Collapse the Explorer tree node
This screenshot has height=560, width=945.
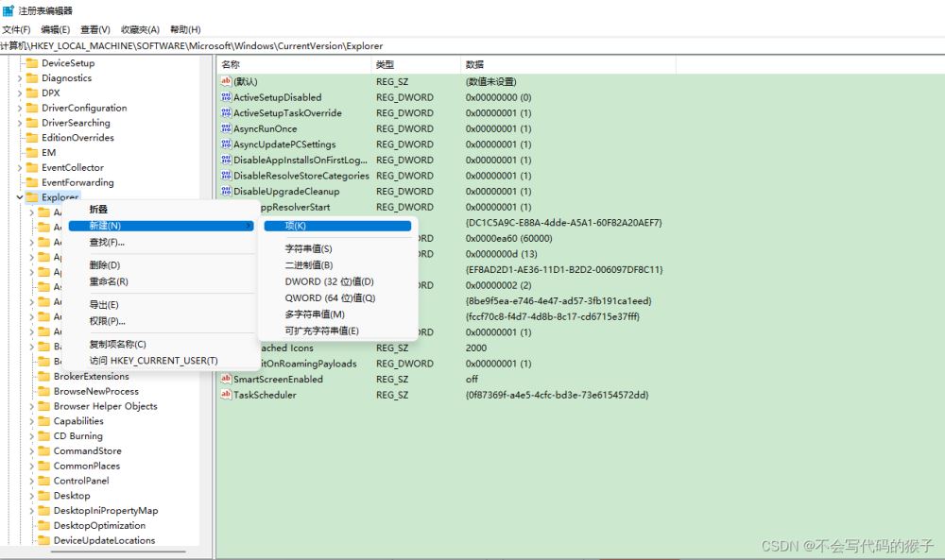click(19, 197)
